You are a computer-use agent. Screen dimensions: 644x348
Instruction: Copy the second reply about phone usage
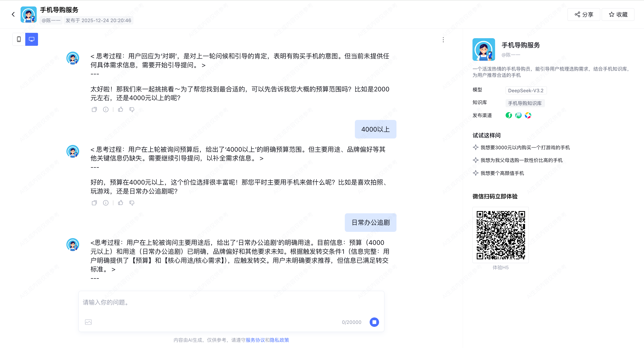(94, 203)
